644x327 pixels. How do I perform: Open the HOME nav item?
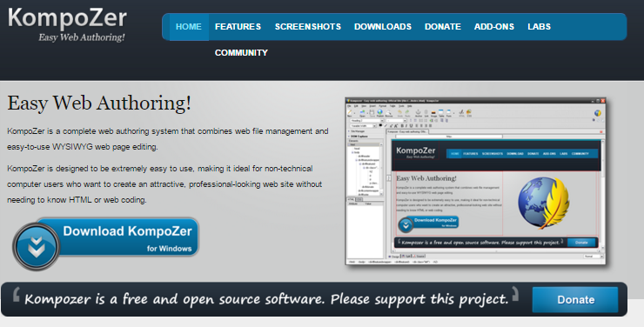coord(189,27)
